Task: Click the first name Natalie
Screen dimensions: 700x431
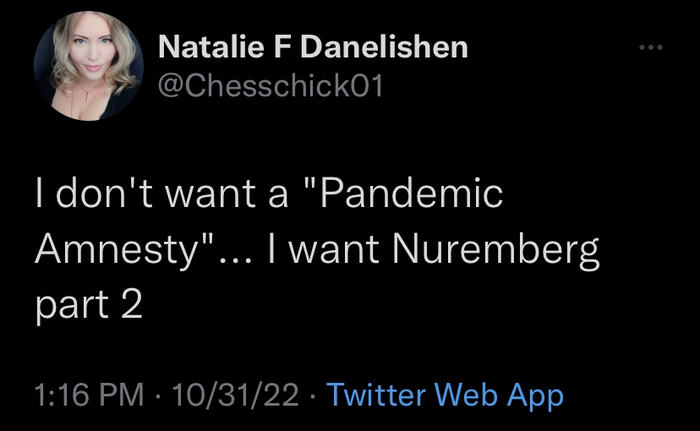Action: [x=211, y=47]
